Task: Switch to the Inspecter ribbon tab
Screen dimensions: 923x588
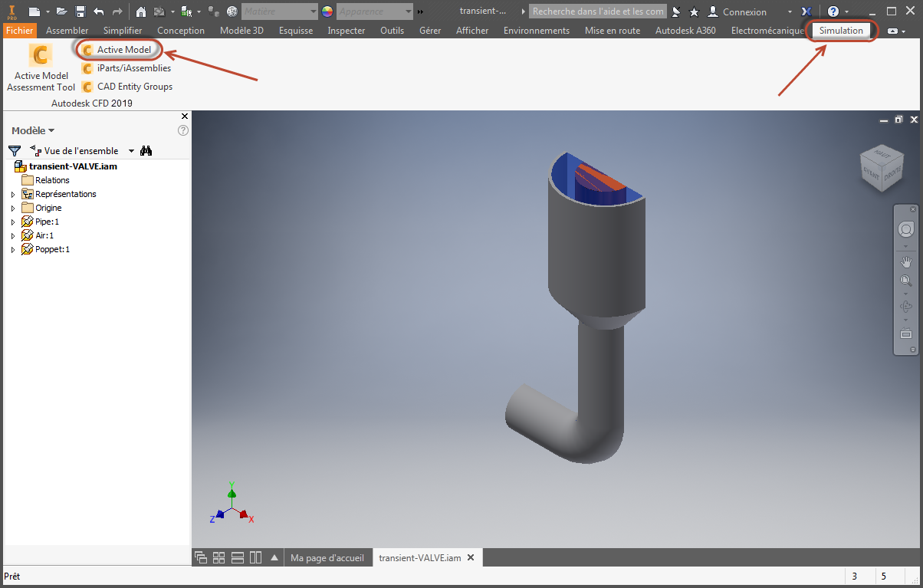Action: click(x=347, y=31)
